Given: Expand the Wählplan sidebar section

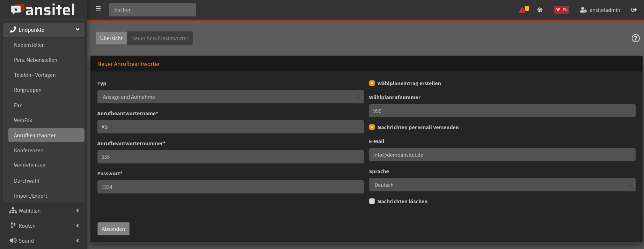Looking at the screenshot, I should click(44, 211).
